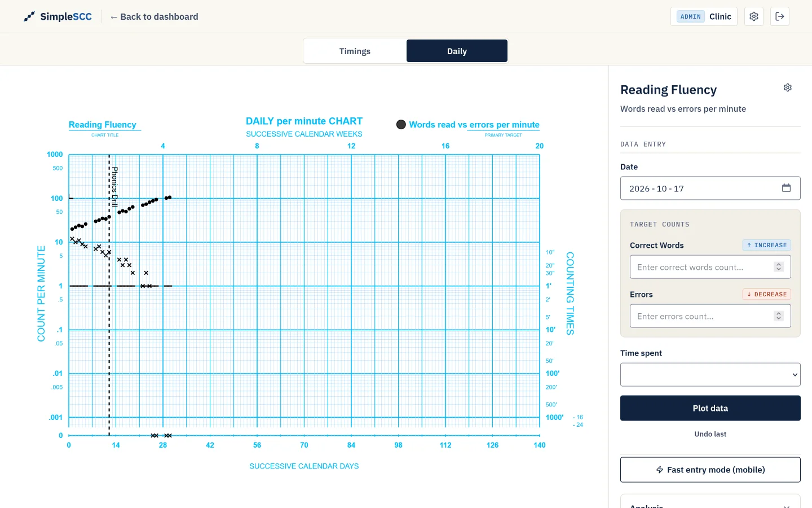Click the primary target dot marker

pyautogui.click(x=401, y=124)
